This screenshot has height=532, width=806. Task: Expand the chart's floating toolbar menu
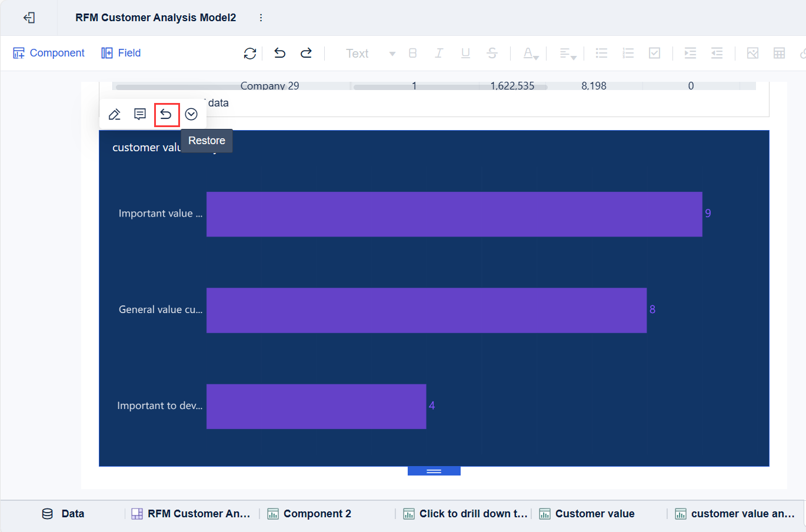click(x=191, y=114)
